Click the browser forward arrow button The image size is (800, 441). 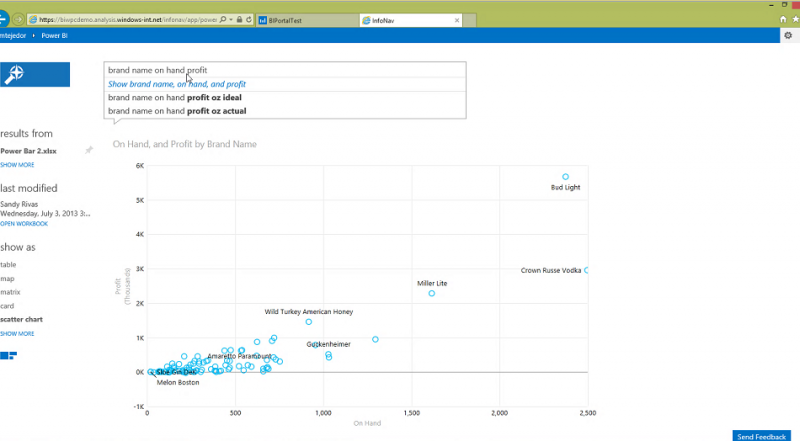coord(18,19)
